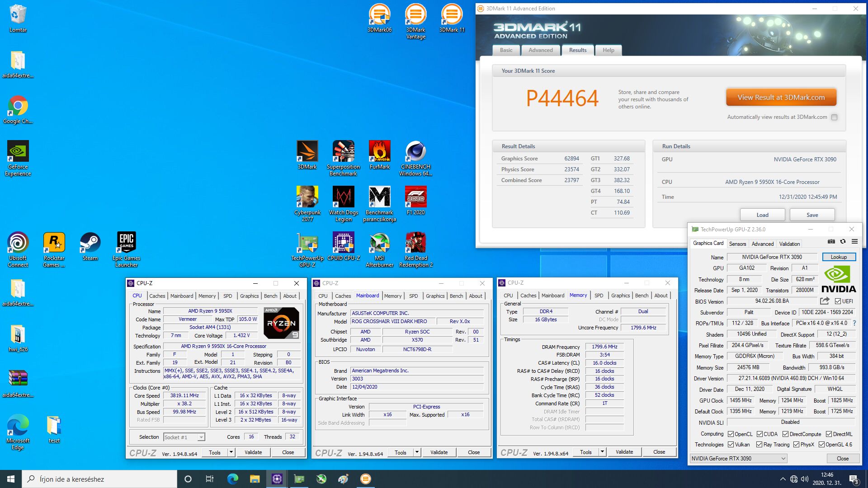Viewport: 868px width, 488px height.
Task: Click the Lookup button in GPU-Z
Action: pyautogui.click(x=839, y=257)
